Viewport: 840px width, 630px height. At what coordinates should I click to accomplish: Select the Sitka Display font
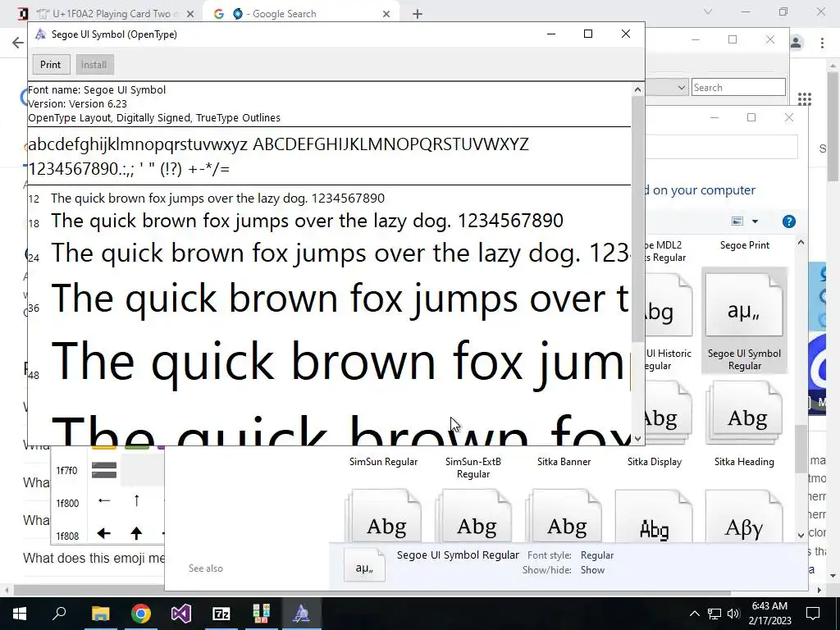point(654,461)
